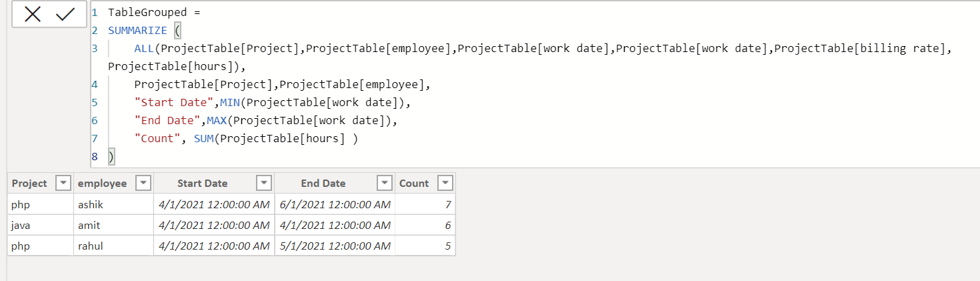Viewport: 980px width, 281px height.
Task: Cancel the formula with the X icon
Action: (x=33, y=15)
